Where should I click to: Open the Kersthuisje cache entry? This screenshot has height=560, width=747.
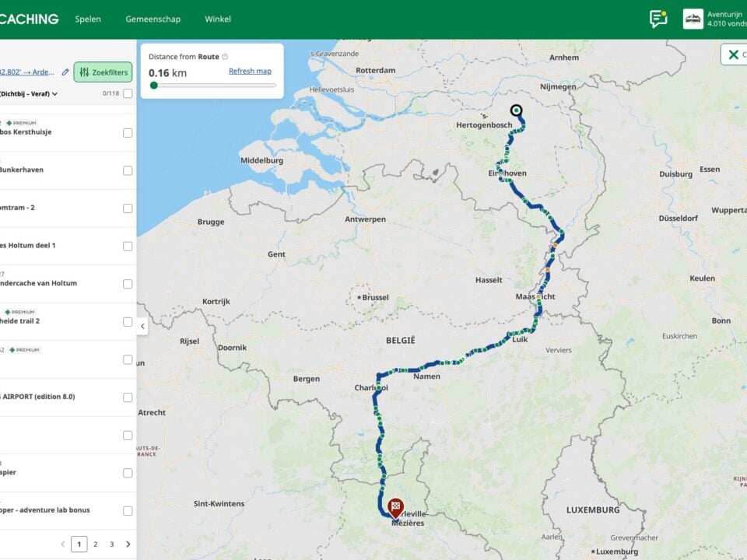(26, 132)
